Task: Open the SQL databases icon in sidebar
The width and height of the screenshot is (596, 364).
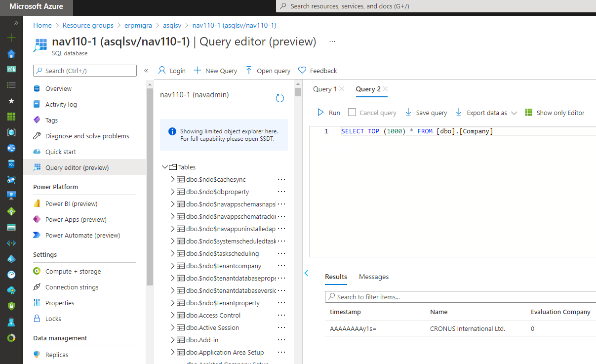Action: 11,164
